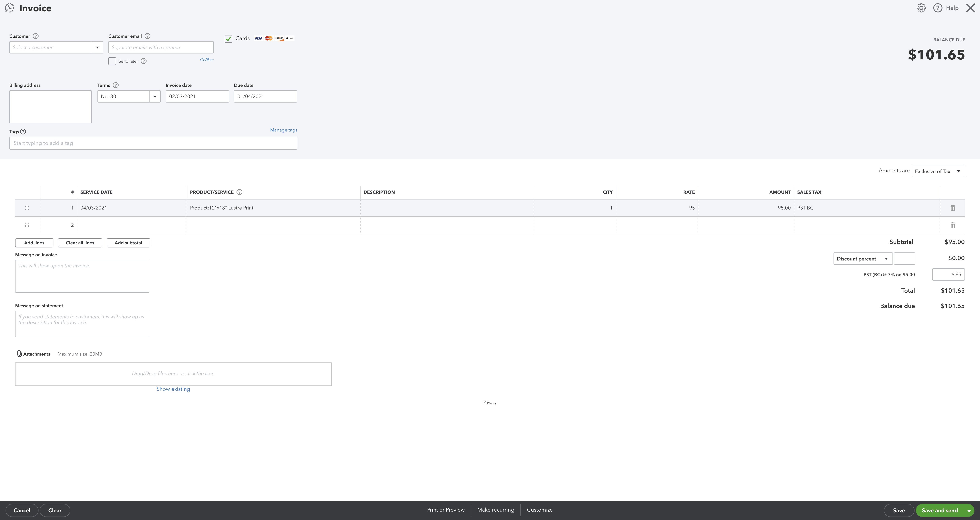
Task: Click the Add lines button
Action: 34,243
